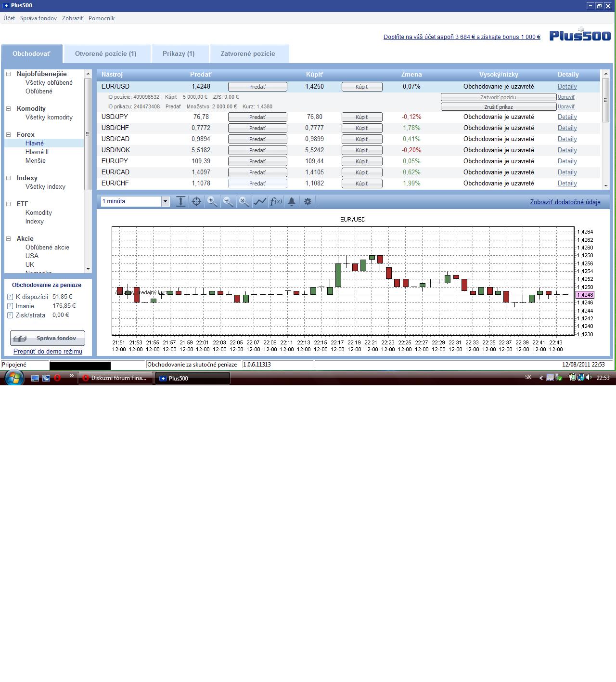616x682 pixels.
Task: Open the chart settings gear
Action: [308, 202]
